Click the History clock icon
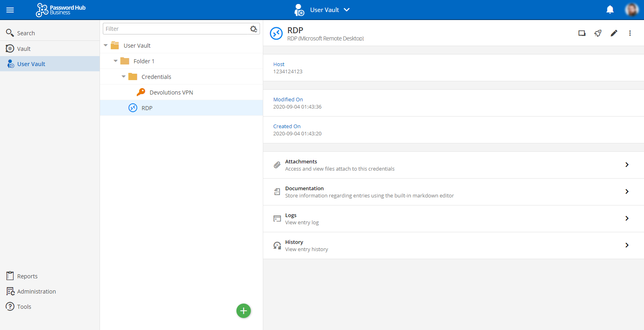The width and height of the screenshot is (644, 330). pyautogui.click(x=277, y=245)
